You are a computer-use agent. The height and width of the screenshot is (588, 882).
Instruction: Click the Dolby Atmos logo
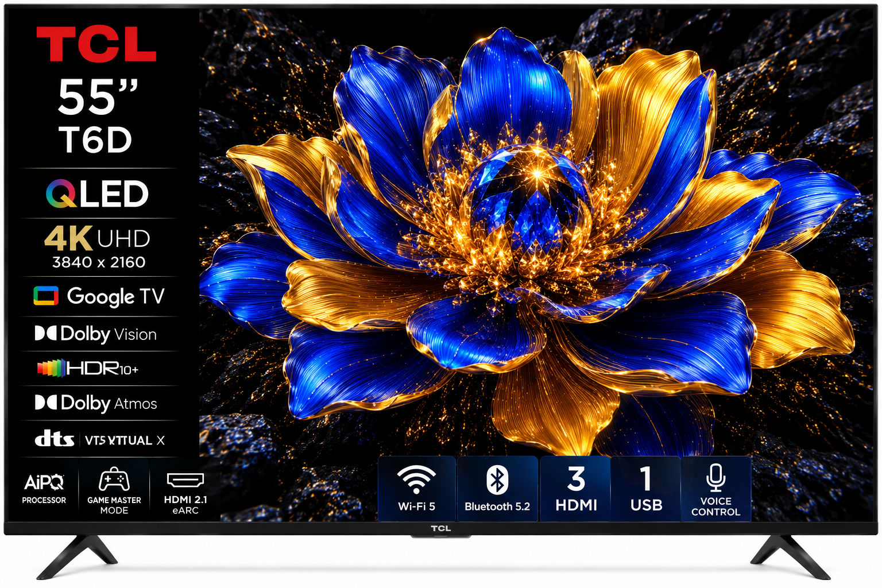96,403
